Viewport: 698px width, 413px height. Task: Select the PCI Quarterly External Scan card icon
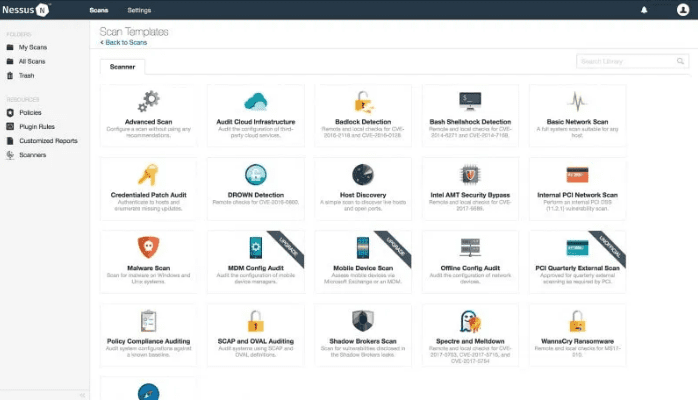pos(577,247)
